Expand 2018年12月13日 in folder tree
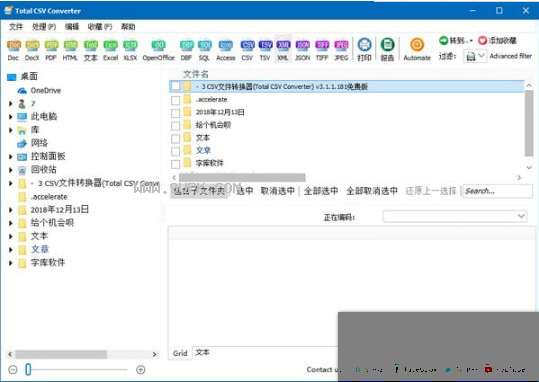Viewport: 539px width, 382px height. [x=11, y=210]
